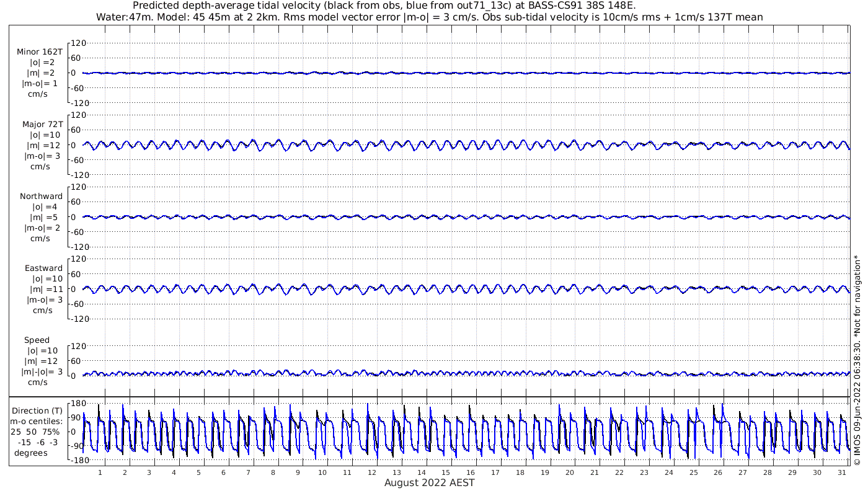Click the "-60" tick in the Major panel
The height and width of the screenshot is (496, 868).
[x=77, y=159]
